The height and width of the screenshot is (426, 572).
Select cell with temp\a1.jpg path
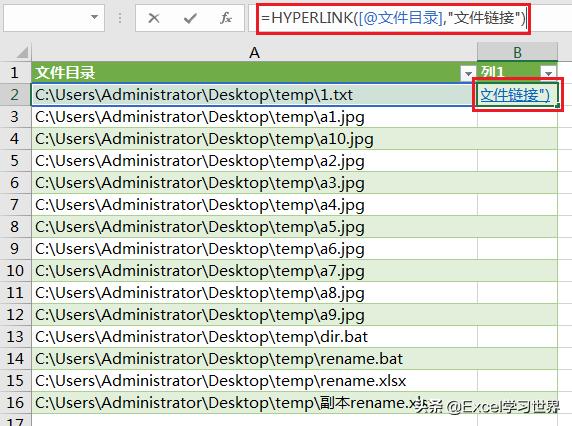tap(254, 117)
